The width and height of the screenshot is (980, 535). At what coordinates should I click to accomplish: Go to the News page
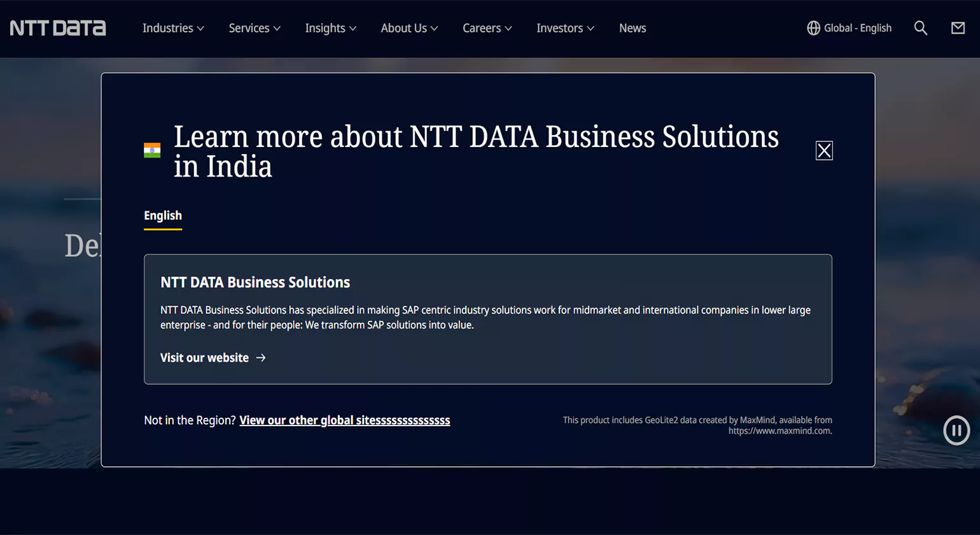pos(632,28)
